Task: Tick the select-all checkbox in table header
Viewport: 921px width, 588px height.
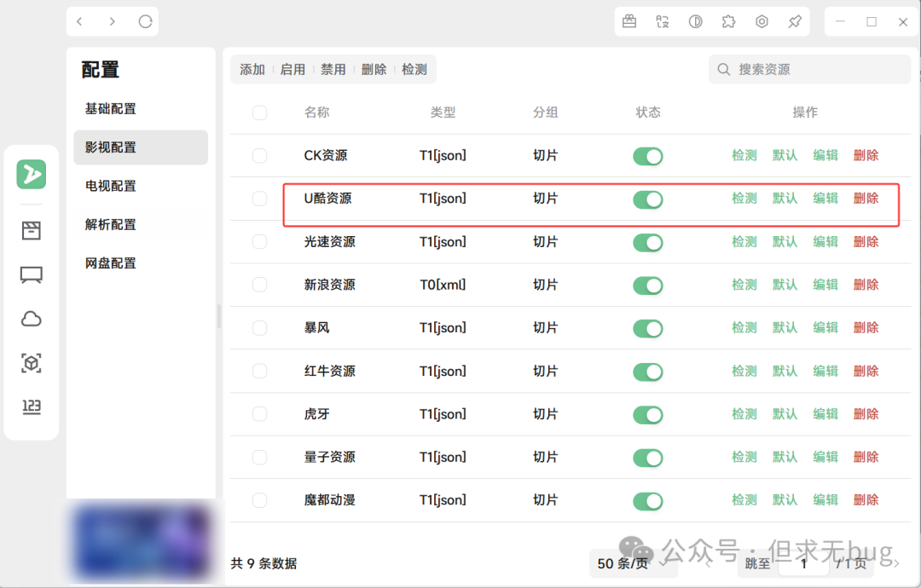Action: 260,112
